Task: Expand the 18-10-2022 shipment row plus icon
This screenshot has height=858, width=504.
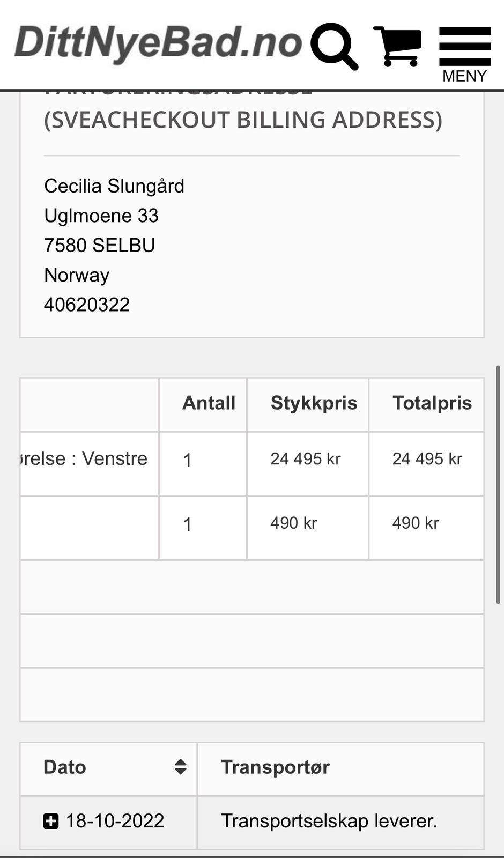Action: pos(50,821)
